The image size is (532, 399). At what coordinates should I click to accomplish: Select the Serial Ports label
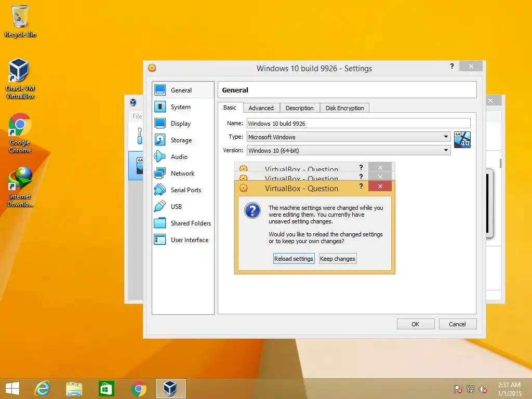click(186, 190)
